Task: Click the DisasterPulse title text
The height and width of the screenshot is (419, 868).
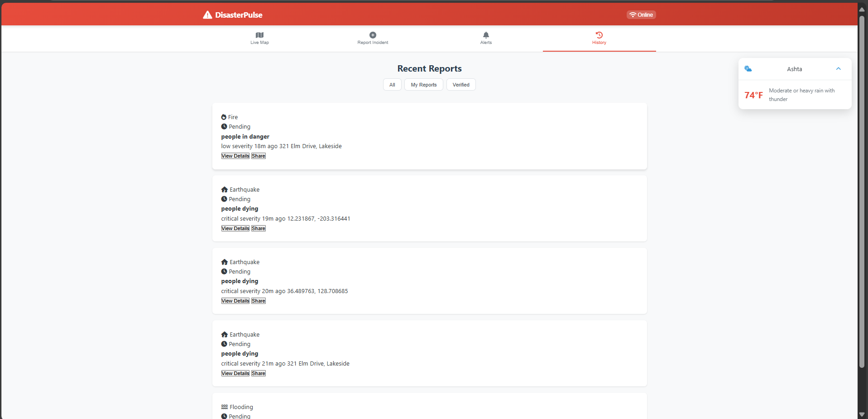Action: [239, 15]
